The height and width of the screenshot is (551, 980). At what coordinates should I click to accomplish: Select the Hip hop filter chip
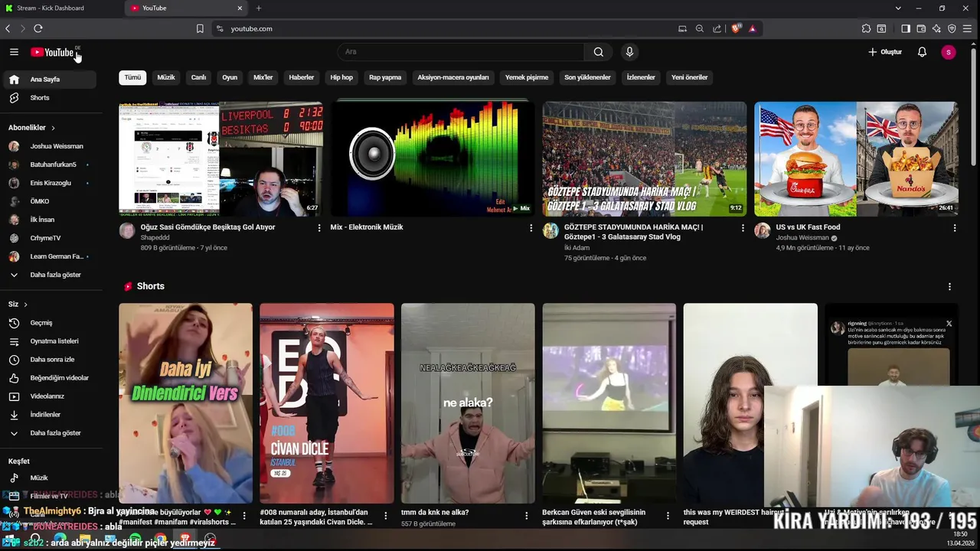tap(341, 77)
